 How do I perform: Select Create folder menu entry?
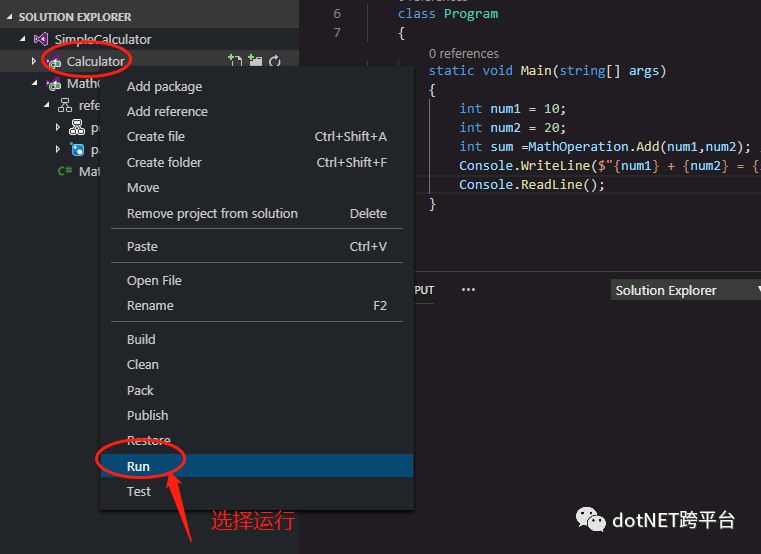(257, 163)
